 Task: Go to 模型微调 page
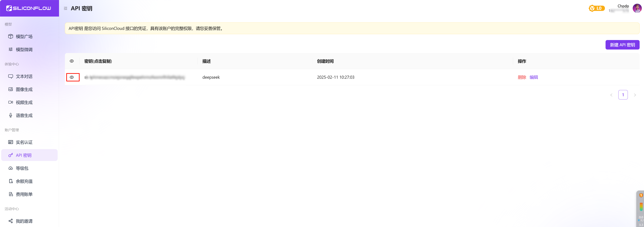[24, 49]
